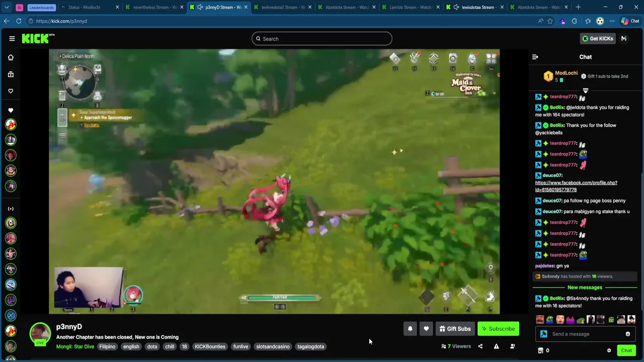Click Get KICKs button
The width and height of the screenshot is (644, 362).
[x=598, y=39]
